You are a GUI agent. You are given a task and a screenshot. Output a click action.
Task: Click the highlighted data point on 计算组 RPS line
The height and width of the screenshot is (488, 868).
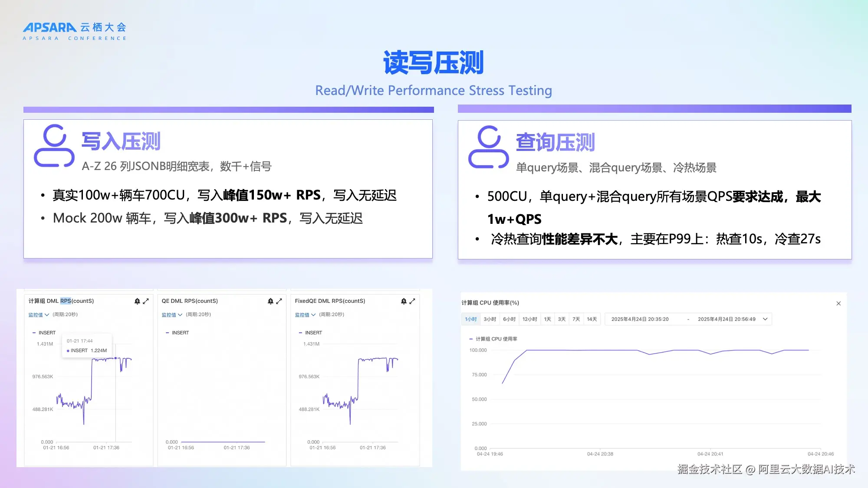point(115,358)
